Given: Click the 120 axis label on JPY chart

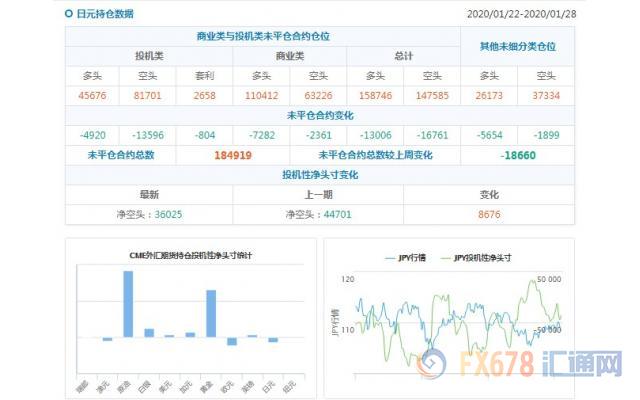Looking at the screenshot, I should (348, 279).
